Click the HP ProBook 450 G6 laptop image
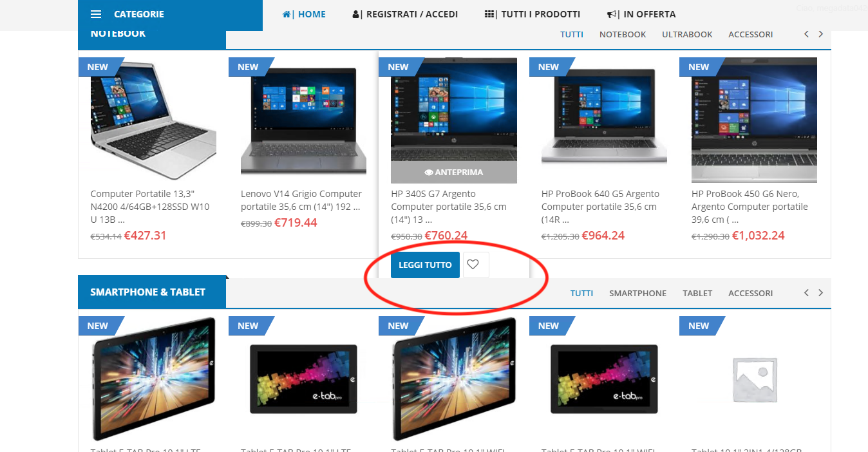868x452 pixels. click(754, 120)
